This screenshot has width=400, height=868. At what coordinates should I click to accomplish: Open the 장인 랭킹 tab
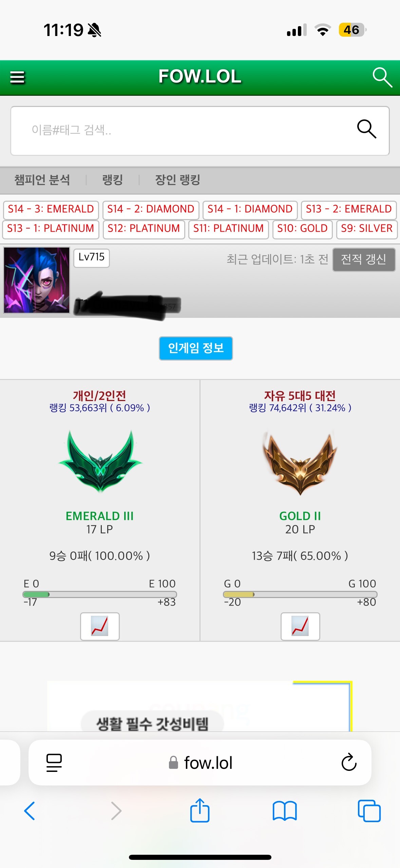pos(177,180)
